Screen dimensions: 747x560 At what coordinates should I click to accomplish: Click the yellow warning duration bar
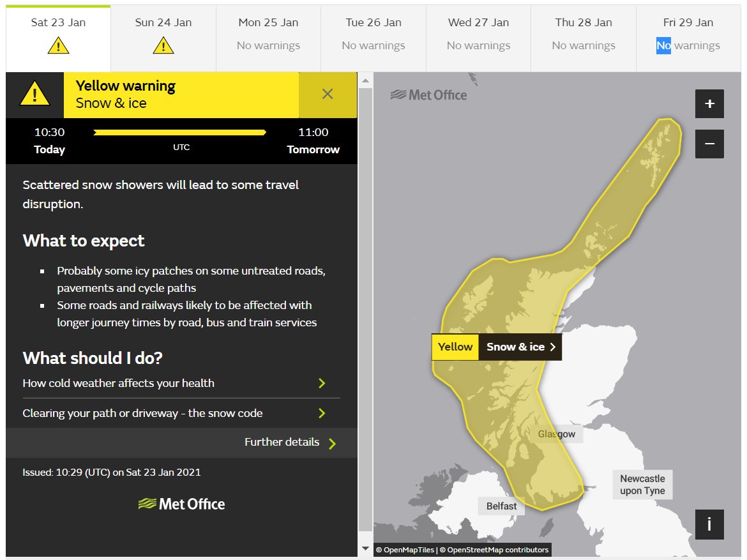pos(179,132)
